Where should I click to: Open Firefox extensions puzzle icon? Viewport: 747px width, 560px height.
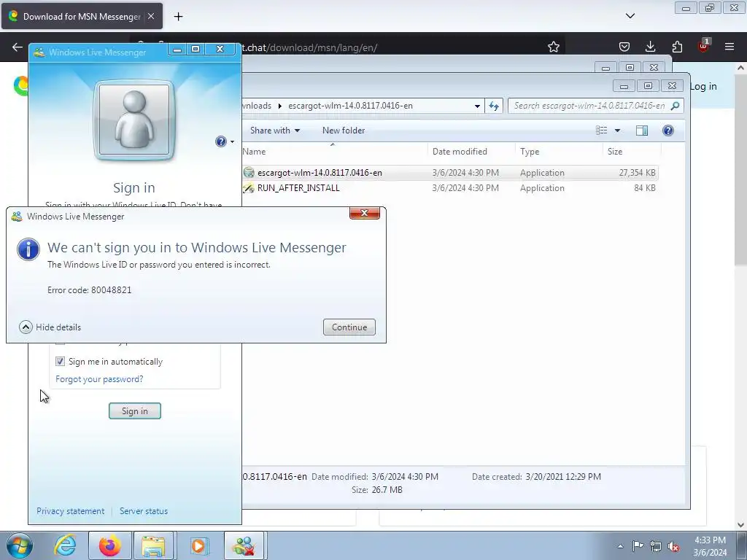click(x=677, y=47)
